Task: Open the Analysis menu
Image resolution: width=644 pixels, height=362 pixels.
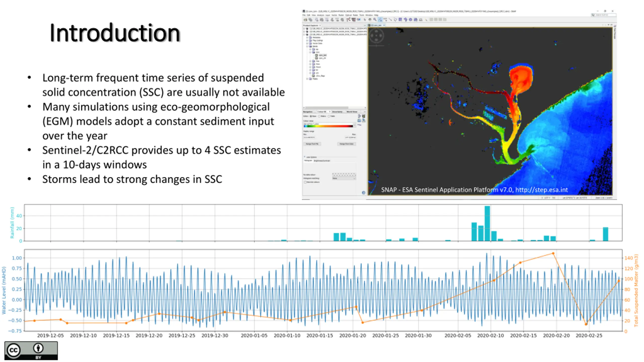Action: 320,15
